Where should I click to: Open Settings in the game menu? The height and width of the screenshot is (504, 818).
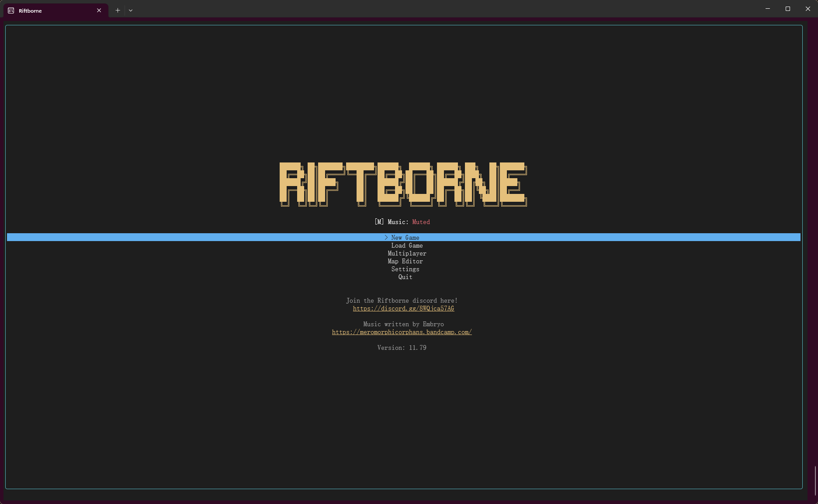point(405,269)
